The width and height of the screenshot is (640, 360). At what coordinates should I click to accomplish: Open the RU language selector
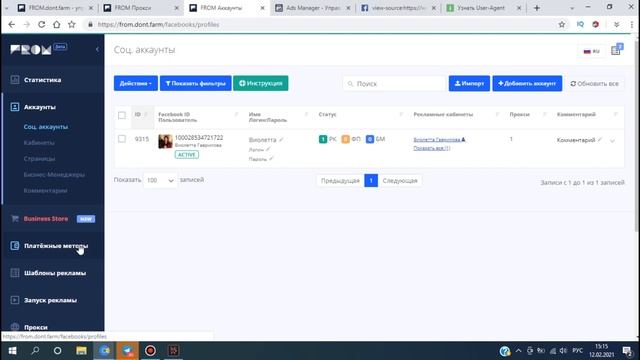point(591,51)
